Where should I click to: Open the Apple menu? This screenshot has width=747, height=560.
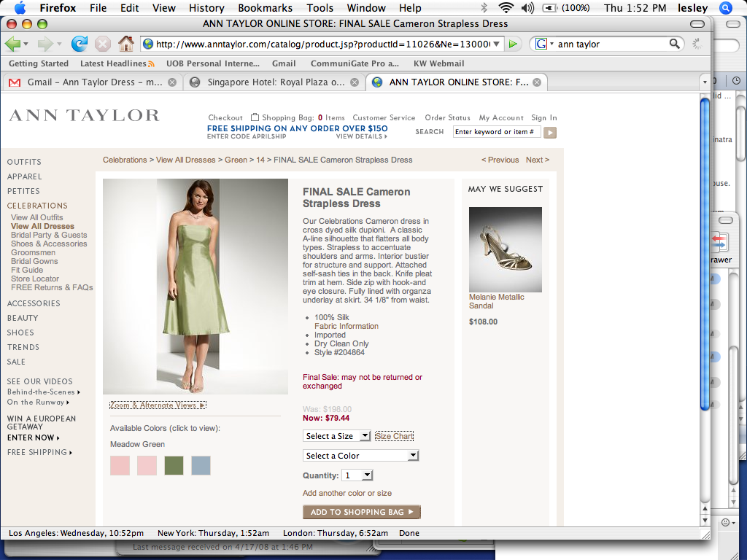pyautogui.click(x=20, y=7)
